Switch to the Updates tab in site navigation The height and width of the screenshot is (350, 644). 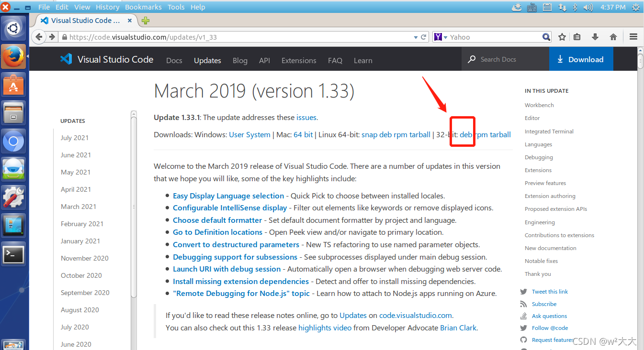click(207, 60)
